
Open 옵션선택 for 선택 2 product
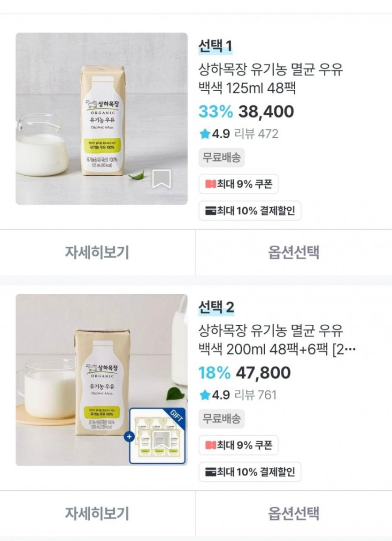tap(294, 514)
